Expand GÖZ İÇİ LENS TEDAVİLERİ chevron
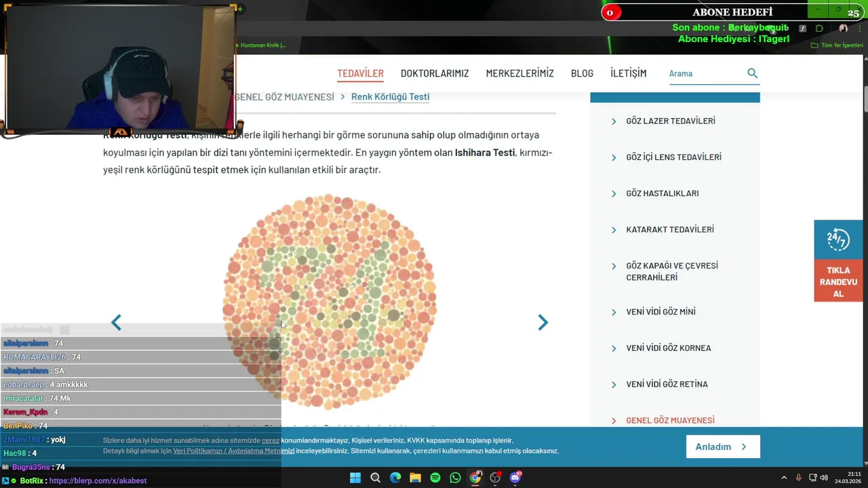The height and width of the screenshot is (488, 868). (614, 157)
